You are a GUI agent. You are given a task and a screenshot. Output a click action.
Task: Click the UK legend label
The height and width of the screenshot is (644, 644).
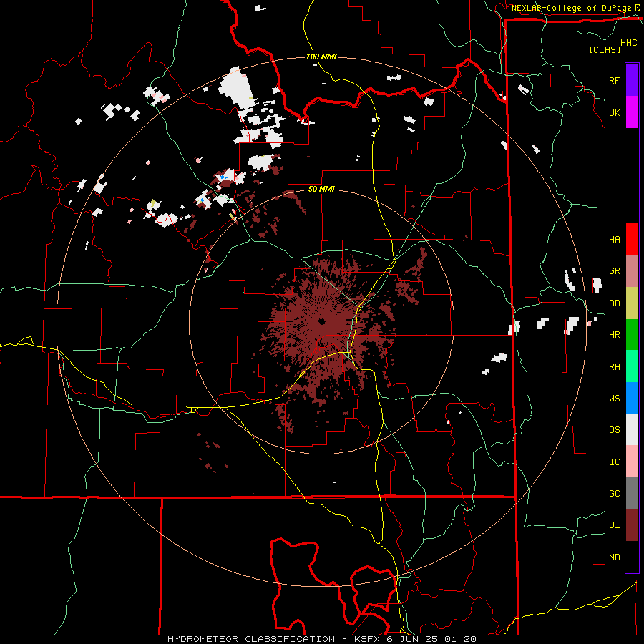(x=614, y=112)
